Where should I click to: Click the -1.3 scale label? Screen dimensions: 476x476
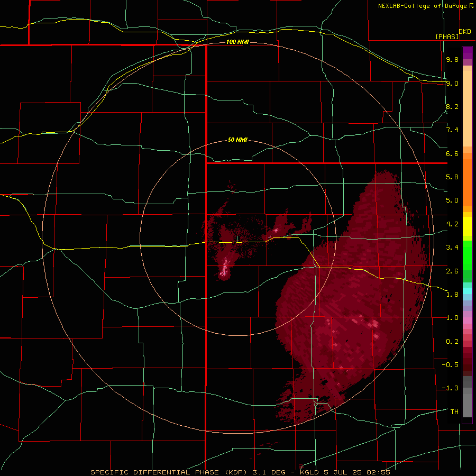[450, 388]
